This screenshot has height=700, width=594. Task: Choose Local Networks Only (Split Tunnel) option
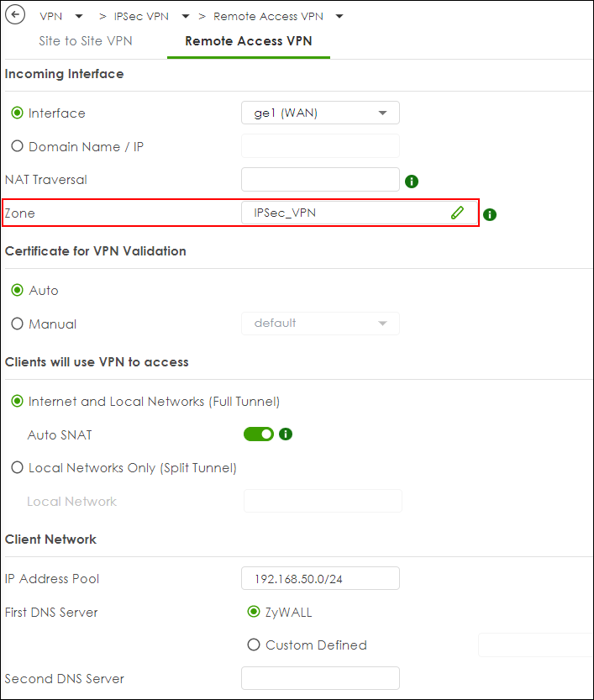click(x=17, y=467)
